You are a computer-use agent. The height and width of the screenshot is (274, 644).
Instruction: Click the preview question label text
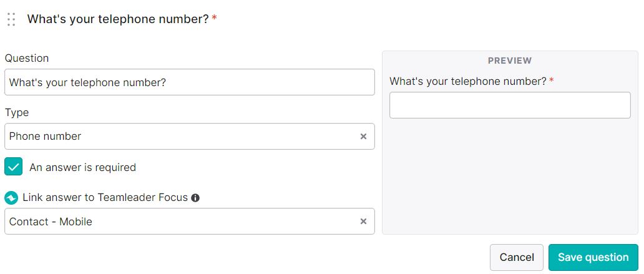pyautogui.click(x=468, y=81)
